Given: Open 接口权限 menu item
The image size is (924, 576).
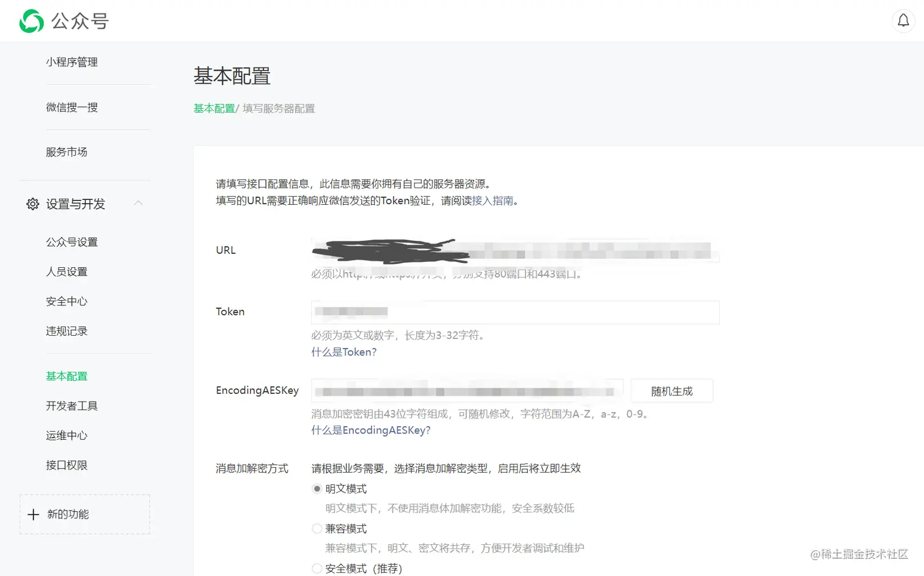Looking at the screenshot, I should (x=67, y=465).
